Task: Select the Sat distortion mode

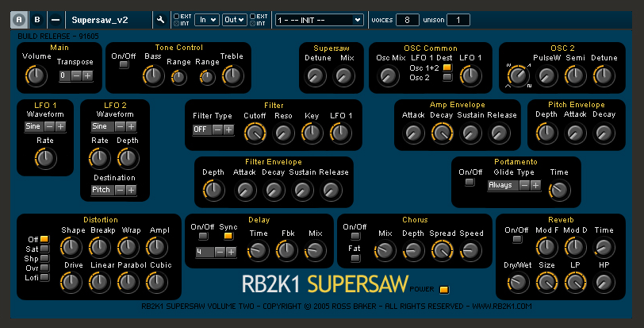Action: 44,249
